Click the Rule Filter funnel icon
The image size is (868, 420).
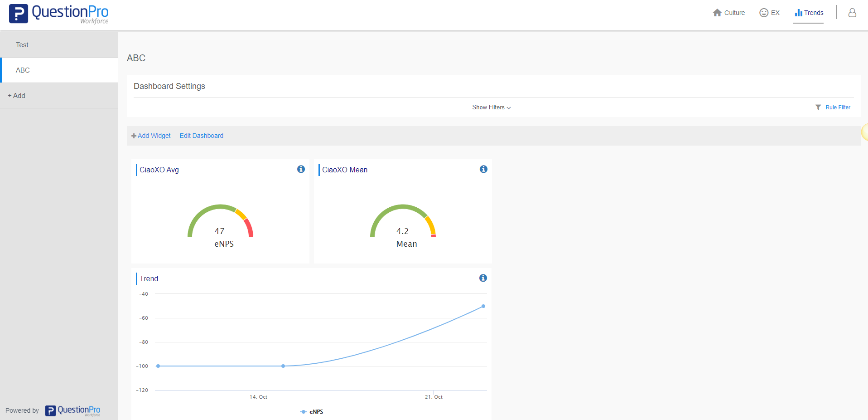tap(818, 107)
